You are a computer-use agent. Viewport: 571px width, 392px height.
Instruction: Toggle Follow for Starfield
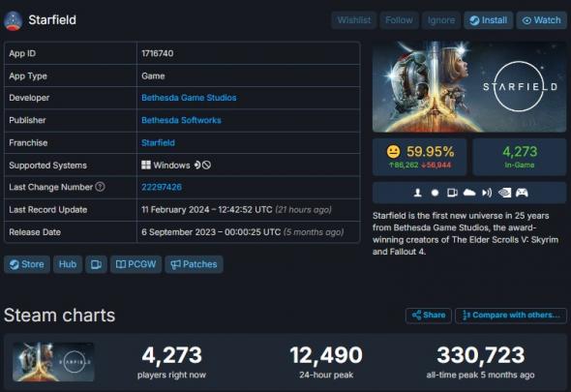399,20
